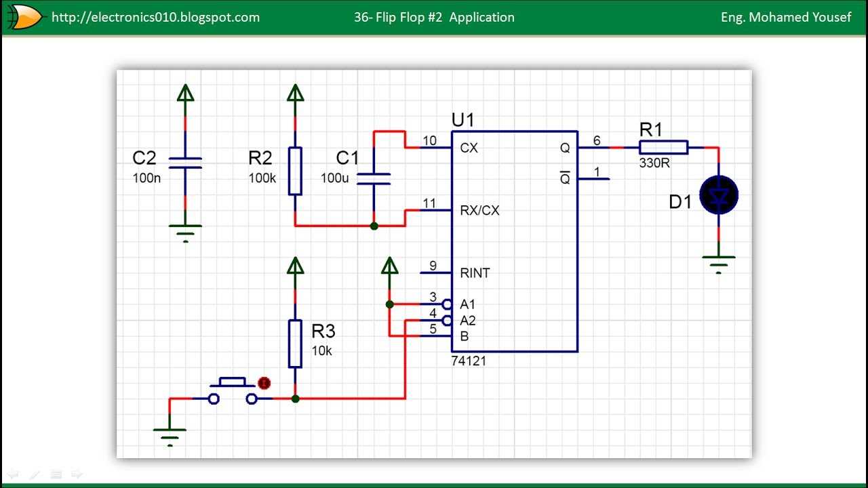Click the R1 label
The width and height of the screenshot is (868, 488).
651,129
